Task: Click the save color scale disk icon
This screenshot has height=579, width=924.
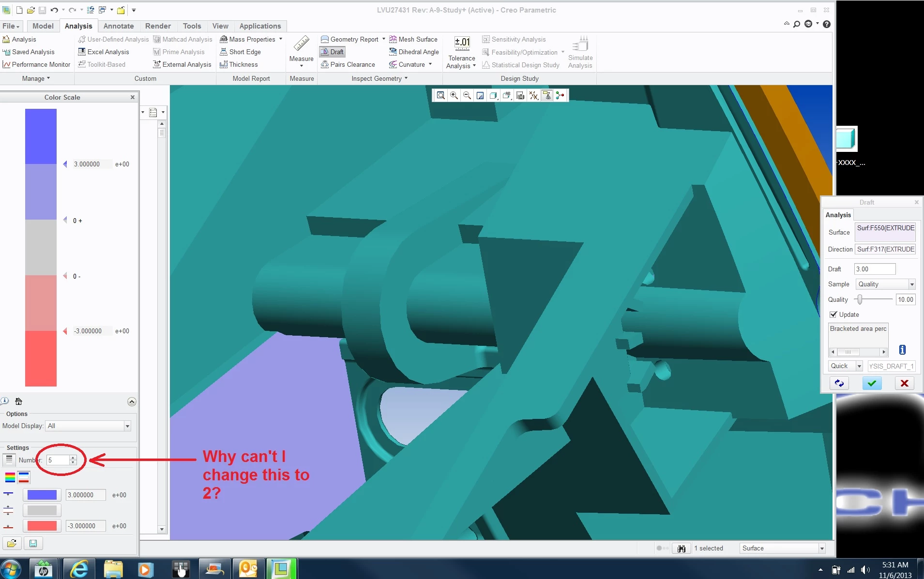Action: click(33, 543)
